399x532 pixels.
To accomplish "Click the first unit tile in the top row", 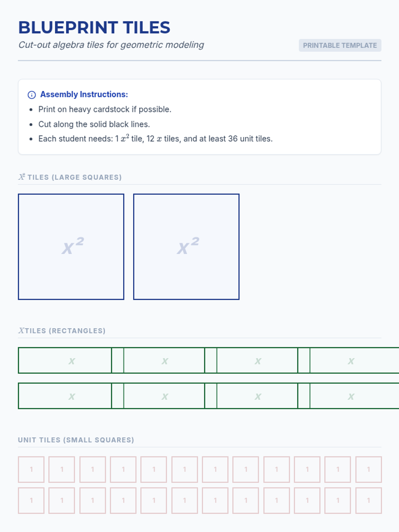I will 31,469.
